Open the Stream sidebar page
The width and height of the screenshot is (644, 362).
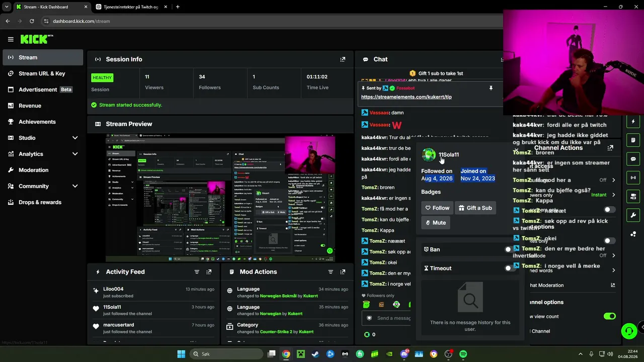(43, 57)
